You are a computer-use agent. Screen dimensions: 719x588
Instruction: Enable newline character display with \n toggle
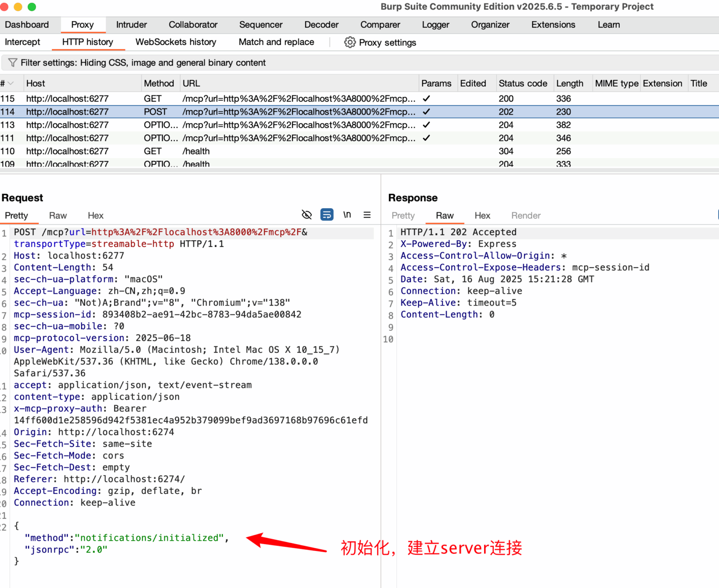tap(347, 215)
